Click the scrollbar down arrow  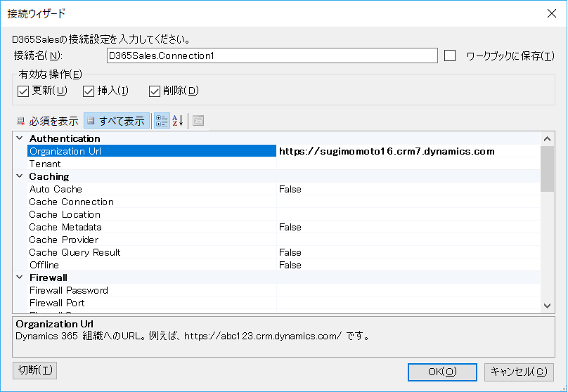tap(547, 306)
